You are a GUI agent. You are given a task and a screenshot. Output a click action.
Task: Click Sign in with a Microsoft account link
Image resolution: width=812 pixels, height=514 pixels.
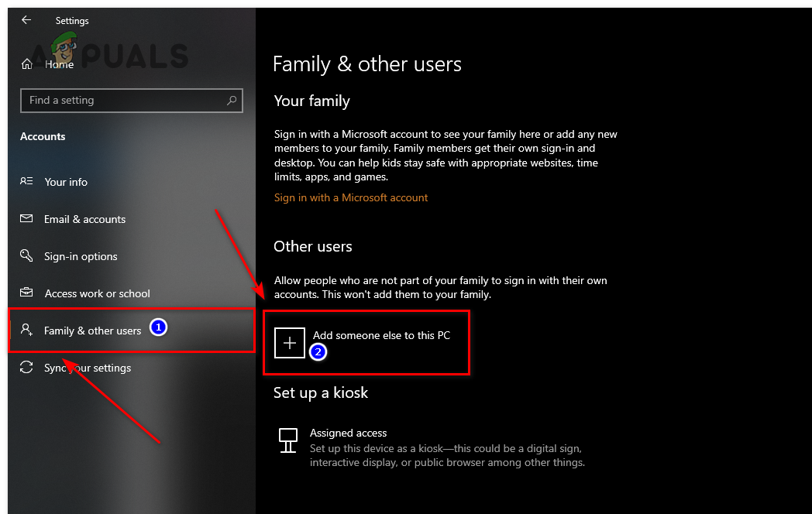coord(351,197)
